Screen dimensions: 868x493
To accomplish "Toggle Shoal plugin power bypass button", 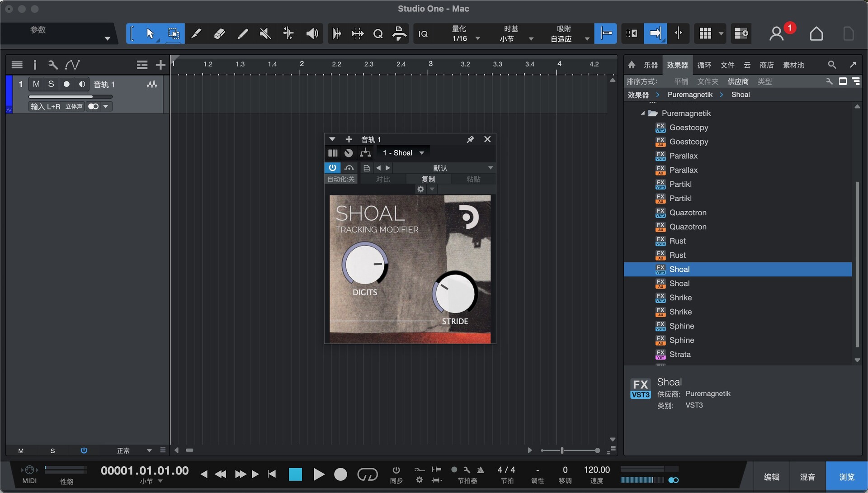I will (332, 168).
